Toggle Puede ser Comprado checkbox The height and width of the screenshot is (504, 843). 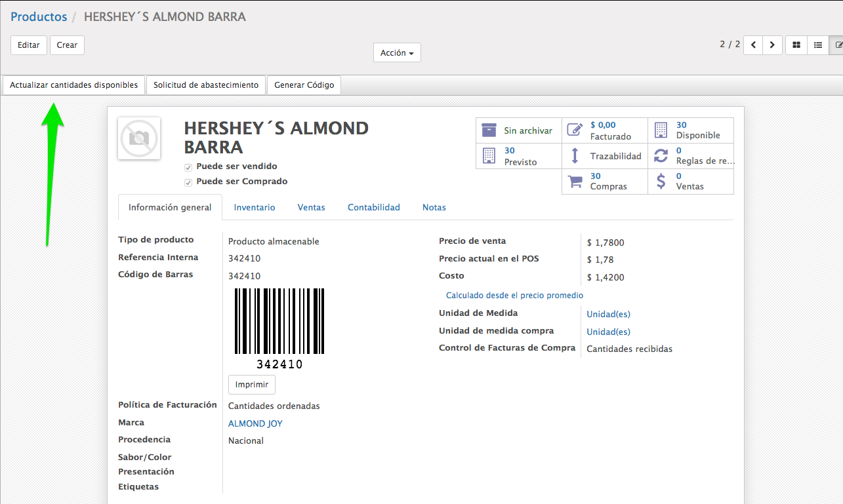click(x=188, y=182)
